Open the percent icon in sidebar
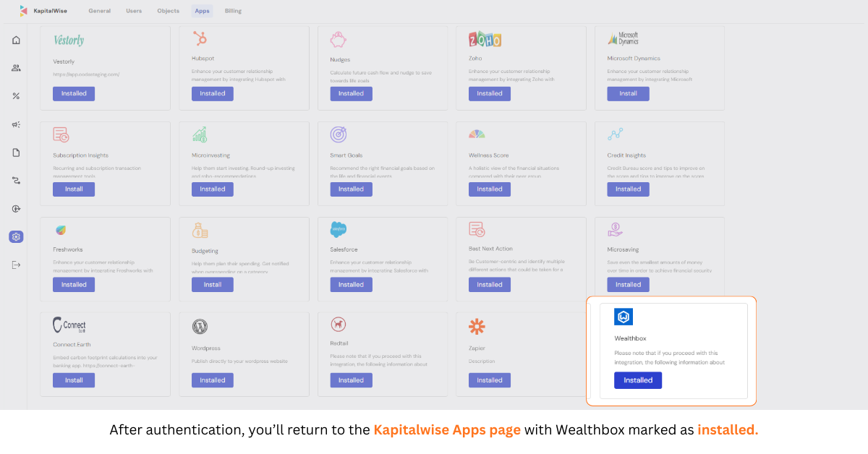 coord(16,96)
